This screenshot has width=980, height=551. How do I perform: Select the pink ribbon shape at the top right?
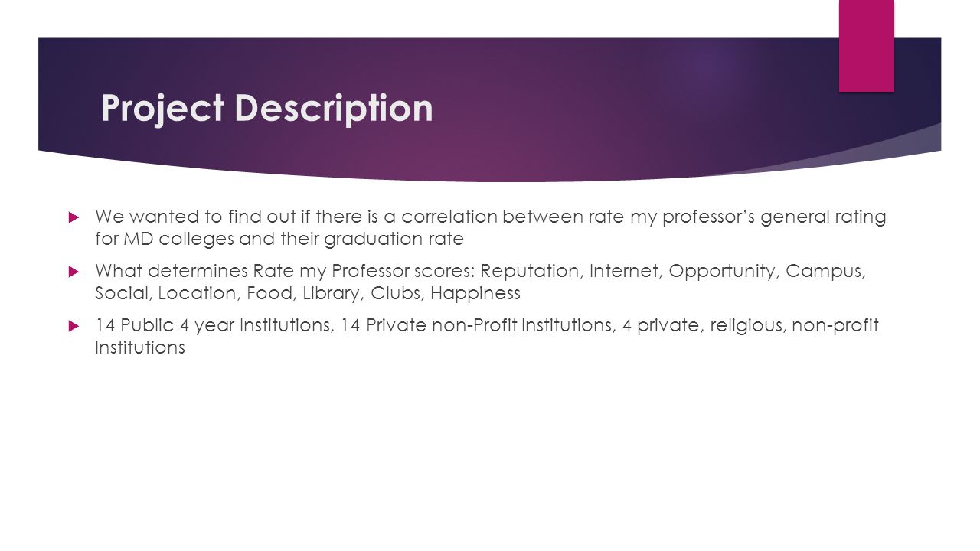(x=867, y=46)
